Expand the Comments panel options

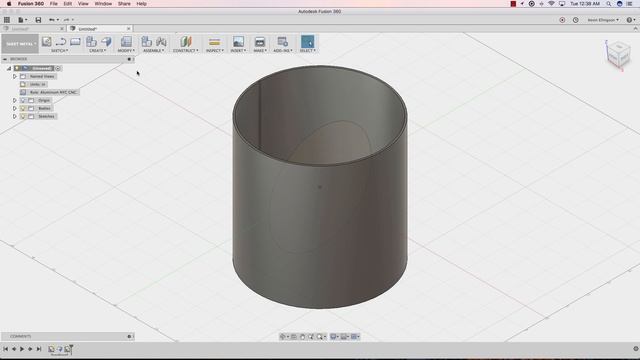129,336
